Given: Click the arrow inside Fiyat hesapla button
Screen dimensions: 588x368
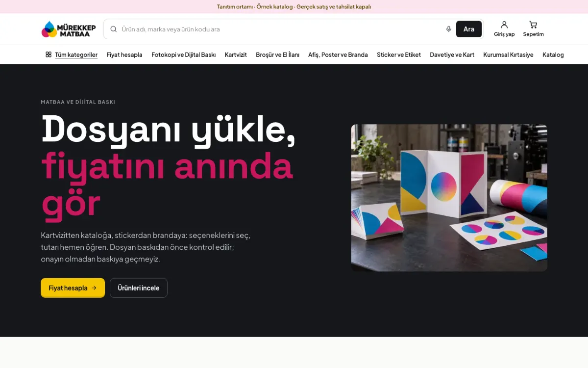Looking at the screenshot, I should click(94, 288).
